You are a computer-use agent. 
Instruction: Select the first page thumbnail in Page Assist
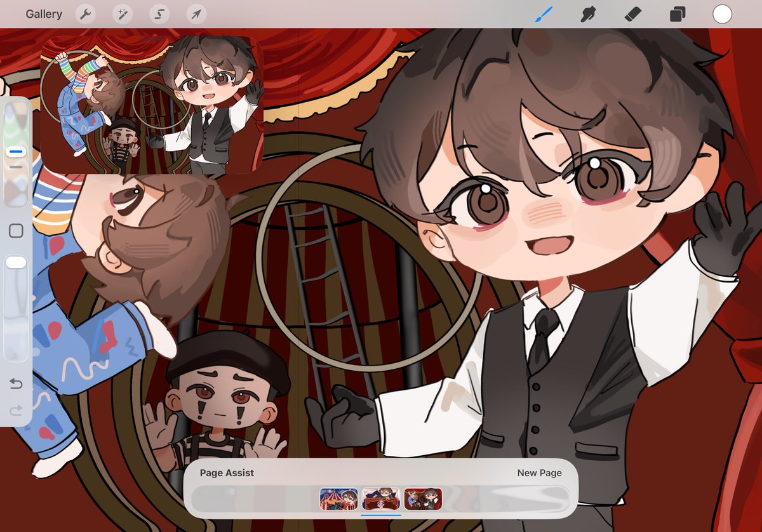(x=338, y=499)
